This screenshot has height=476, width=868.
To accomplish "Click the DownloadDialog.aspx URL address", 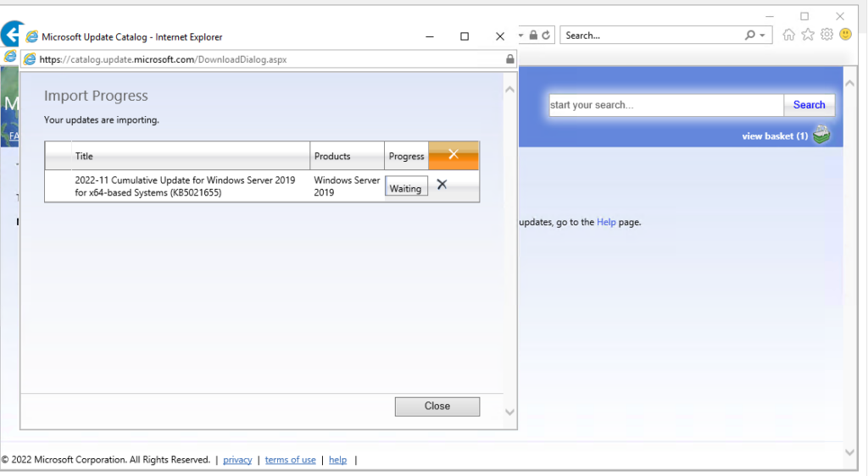I will pyautogui.click(x=163, y=59).
